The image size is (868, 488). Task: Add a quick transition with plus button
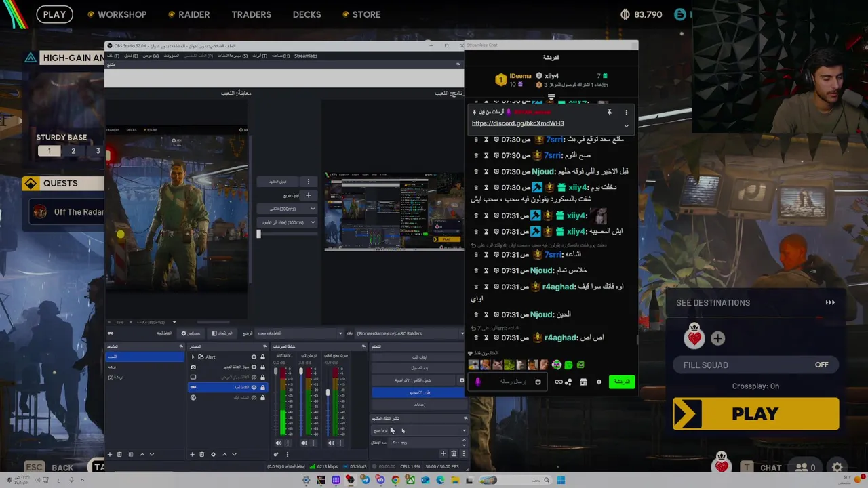click(x=308, y=195)
